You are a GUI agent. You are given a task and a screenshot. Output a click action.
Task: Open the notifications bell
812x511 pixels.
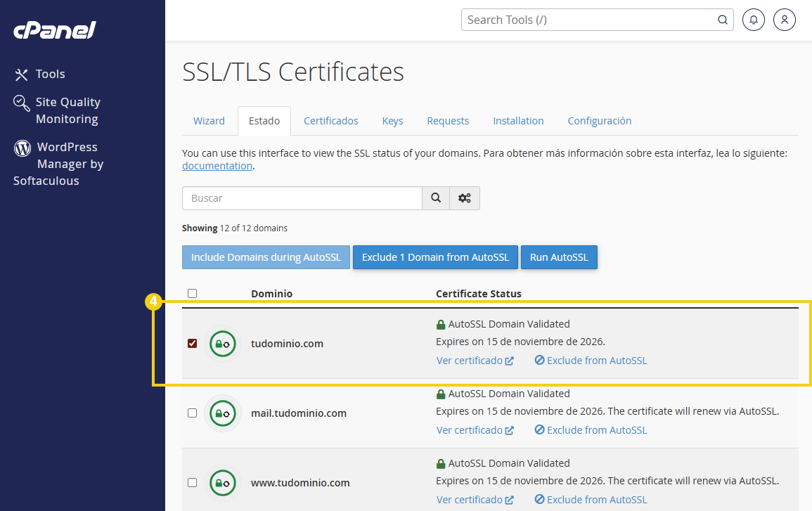(754, 20)
